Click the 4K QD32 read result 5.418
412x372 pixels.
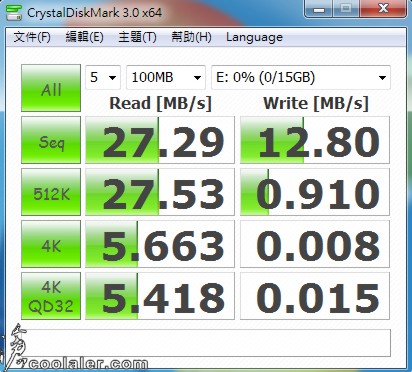pyautogui.click(x=160, y=296)
